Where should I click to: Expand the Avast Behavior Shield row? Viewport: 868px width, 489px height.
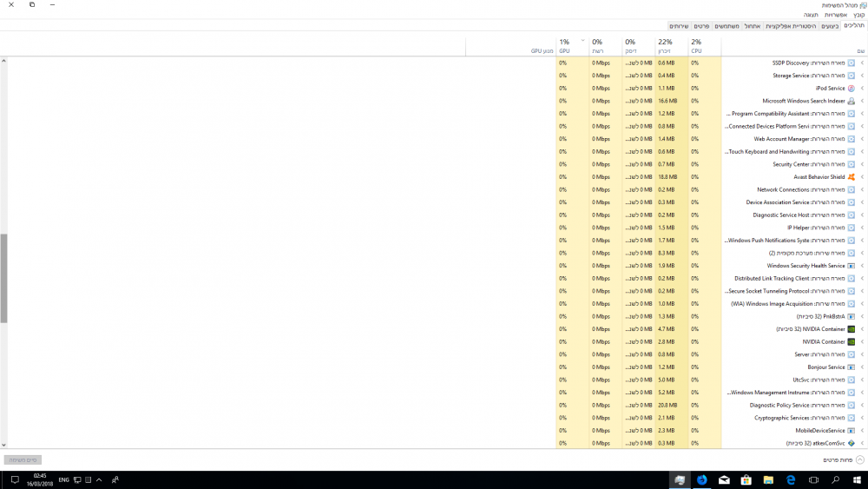pos(862,177)
